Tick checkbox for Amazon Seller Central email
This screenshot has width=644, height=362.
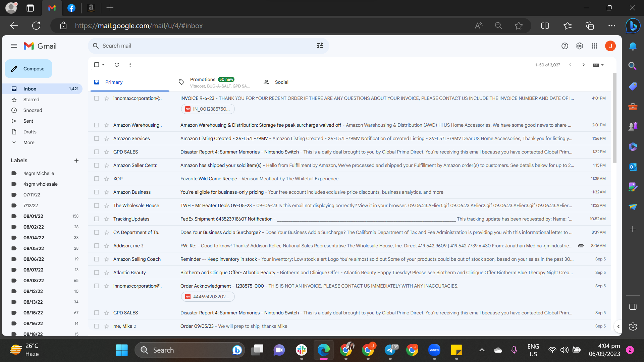click(97, 165)
